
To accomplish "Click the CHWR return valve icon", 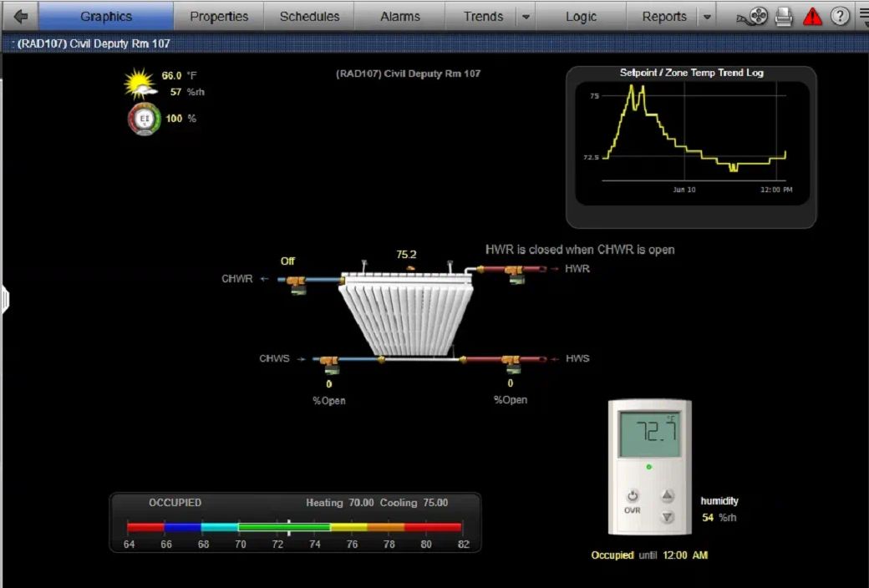I will [294, 282].
